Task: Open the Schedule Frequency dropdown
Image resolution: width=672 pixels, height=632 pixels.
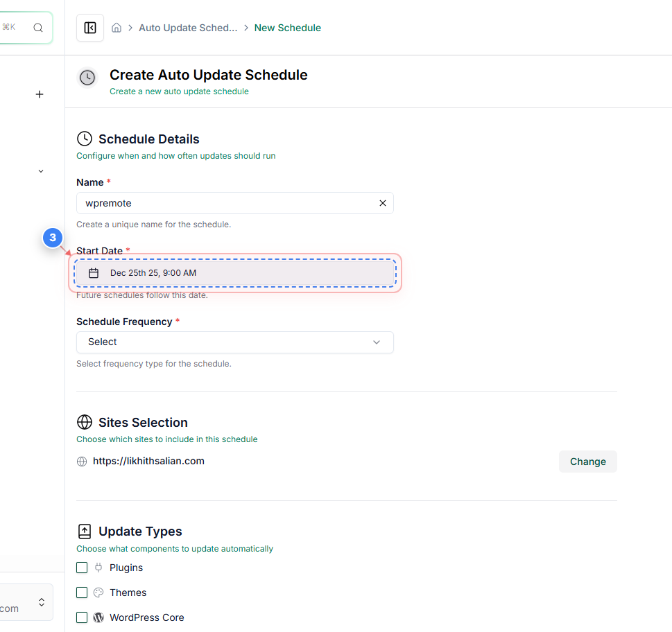Action: 235,342
